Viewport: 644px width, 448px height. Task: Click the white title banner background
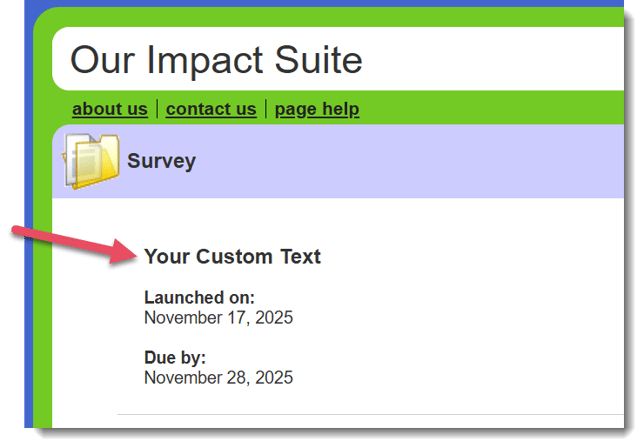pos(500,60)
